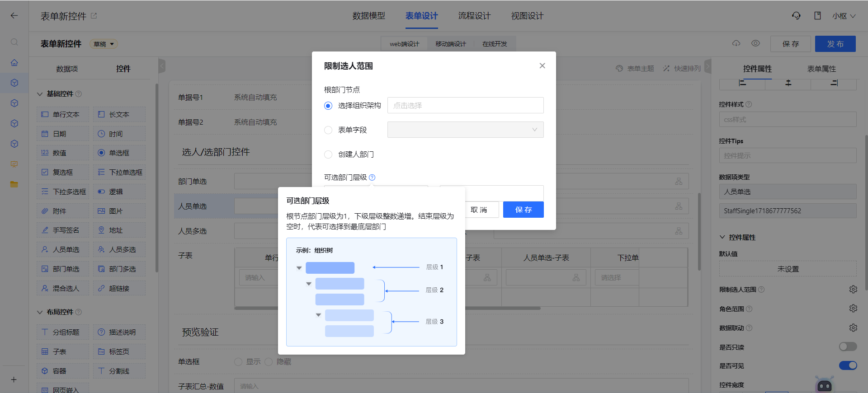This screenshot has height=393, width=868.
Task: Click help icon beside 控件样式
Action: (749, 104)
